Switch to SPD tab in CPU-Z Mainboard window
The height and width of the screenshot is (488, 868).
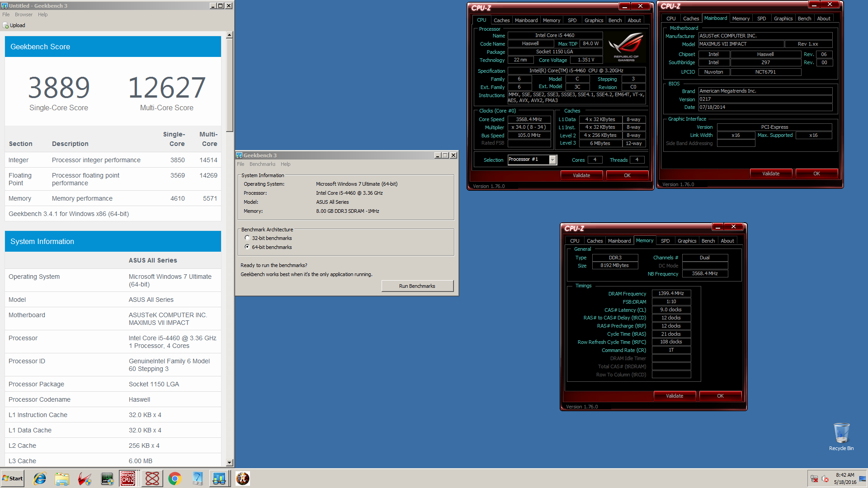point(762,19)
